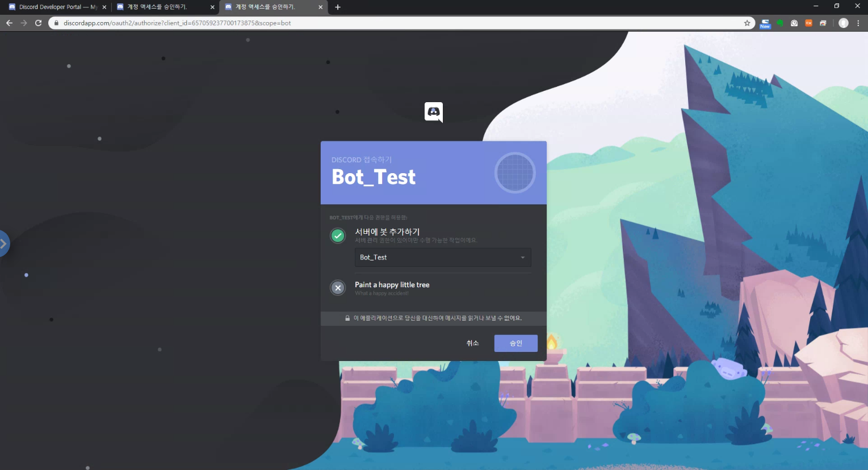This screenshot has width=868, height=470.
Task: Toggle the X mark beside Paint a happy little tree
Action: (338, 288)
